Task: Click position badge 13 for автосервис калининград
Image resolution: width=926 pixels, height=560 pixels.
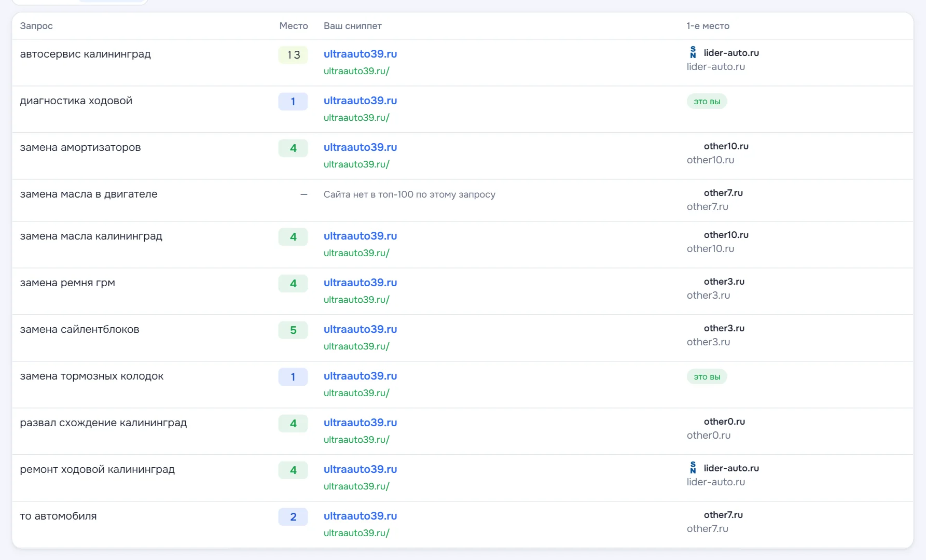Action: pyautogui.click(x=293, y=55)
